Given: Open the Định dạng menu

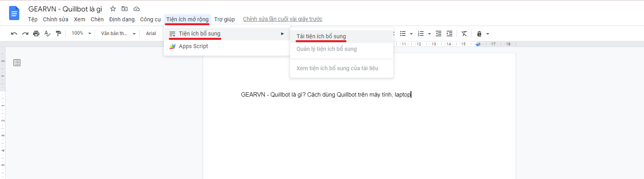Looking at the screenshot, I should [122, 19].
